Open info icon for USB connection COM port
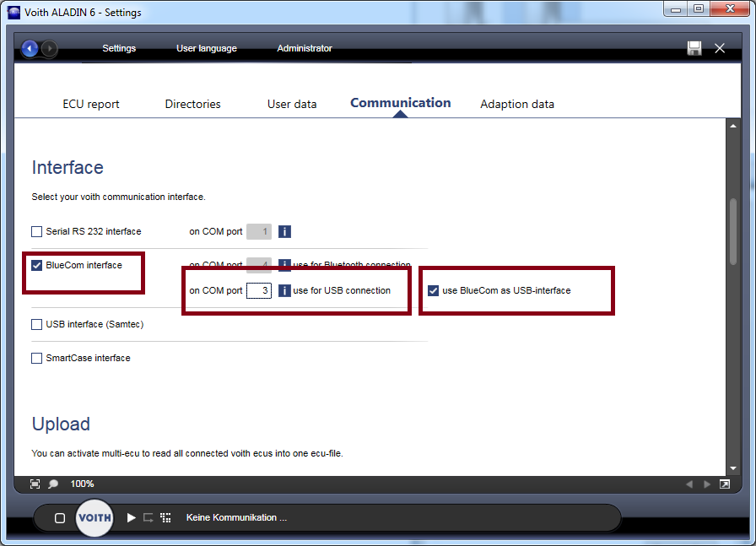 284,291
